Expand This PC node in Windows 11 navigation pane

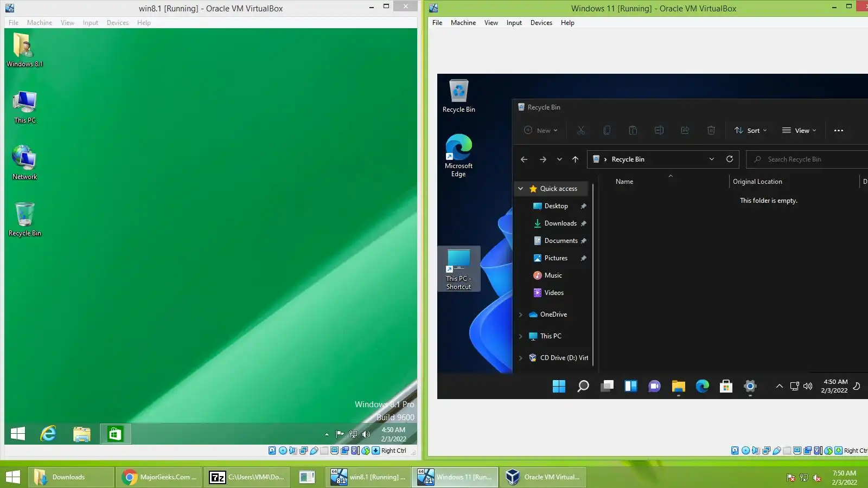[x=520, y=336]
